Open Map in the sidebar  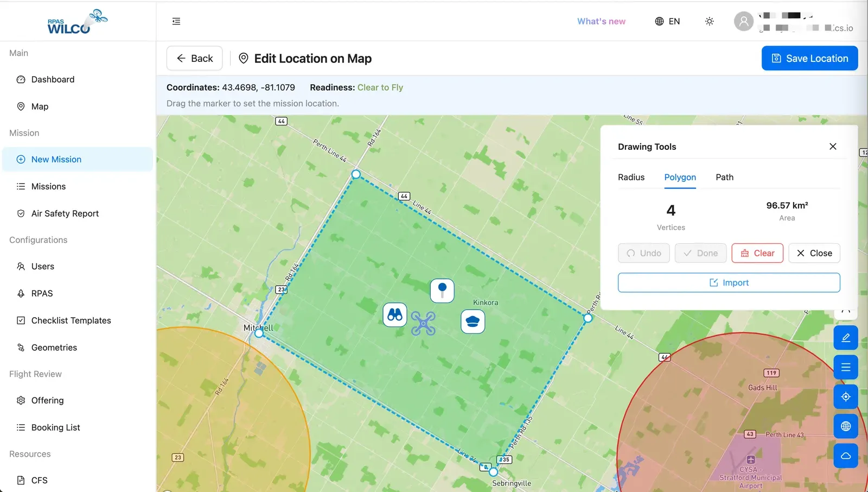tap(78, 106)
